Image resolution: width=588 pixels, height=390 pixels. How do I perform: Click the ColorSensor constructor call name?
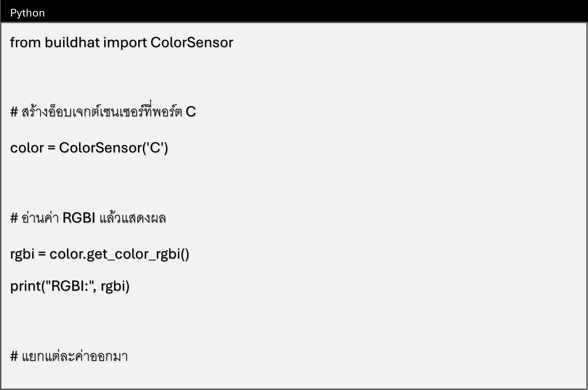pos(100,148)
